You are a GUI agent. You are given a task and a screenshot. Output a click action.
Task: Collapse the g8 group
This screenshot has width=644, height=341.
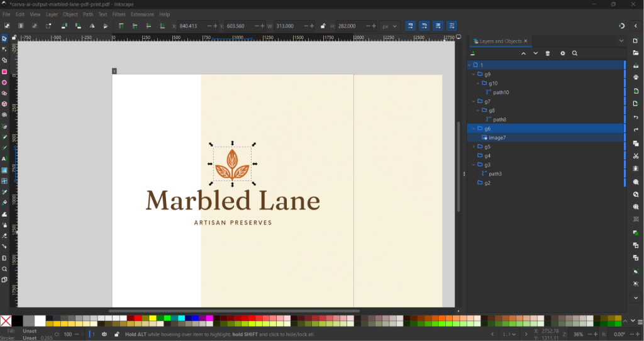[x=478, y=111]
